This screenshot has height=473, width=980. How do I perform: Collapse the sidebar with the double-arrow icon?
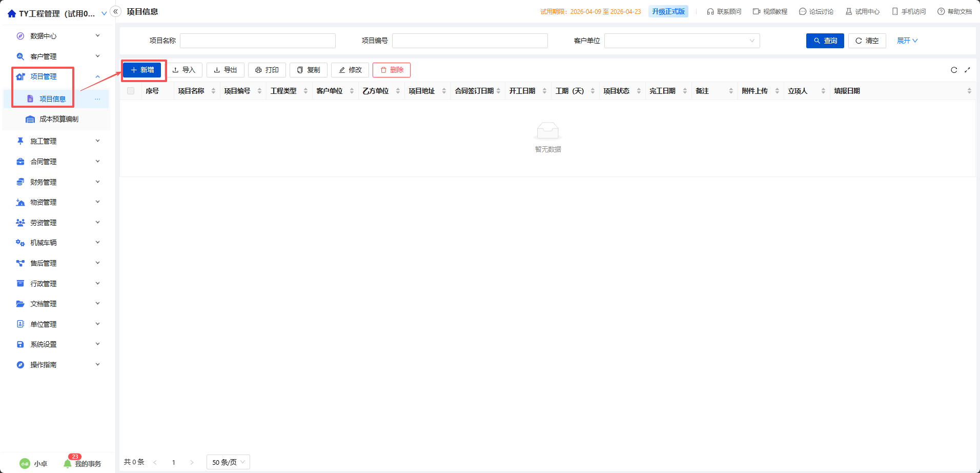click(116, 11)
